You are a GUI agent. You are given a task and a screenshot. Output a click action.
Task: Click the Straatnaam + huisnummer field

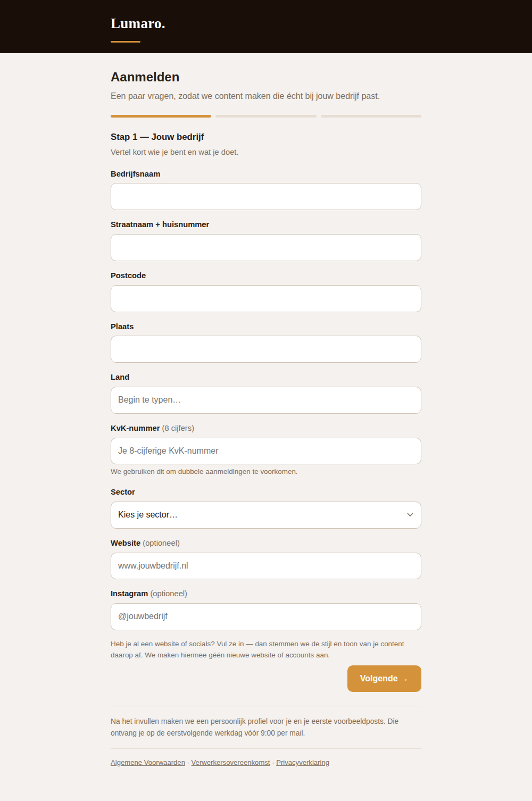coord(266,247)
